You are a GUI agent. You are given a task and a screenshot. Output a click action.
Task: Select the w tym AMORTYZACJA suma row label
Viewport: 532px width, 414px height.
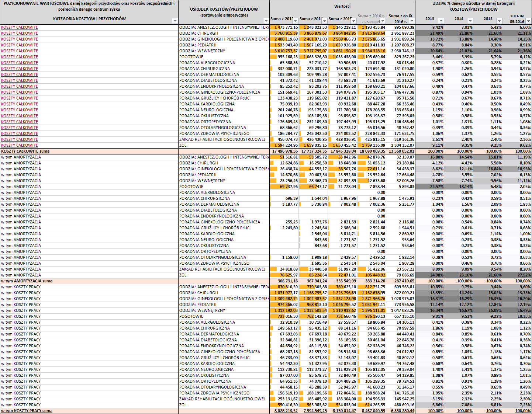point(27,281)
